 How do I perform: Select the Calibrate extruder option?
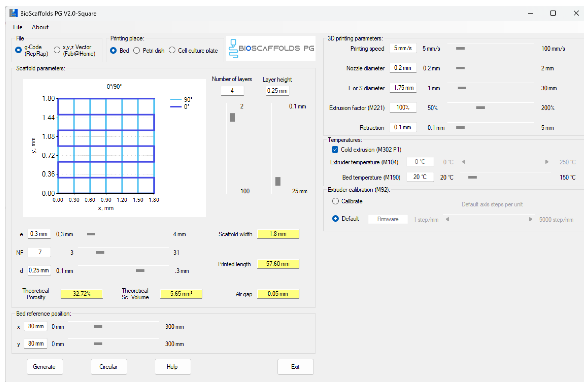point(335,201)
